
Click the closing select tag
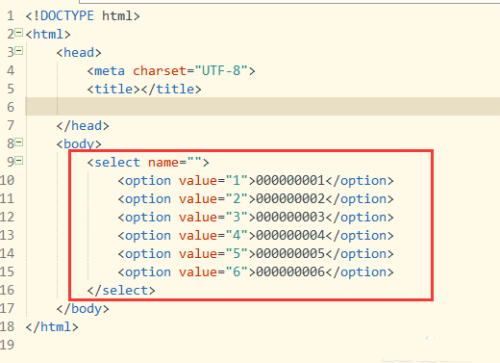pos(121,290)
